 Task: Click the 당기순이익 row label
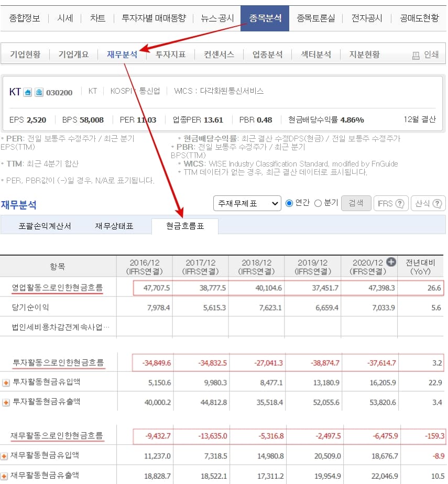point(30,307)
